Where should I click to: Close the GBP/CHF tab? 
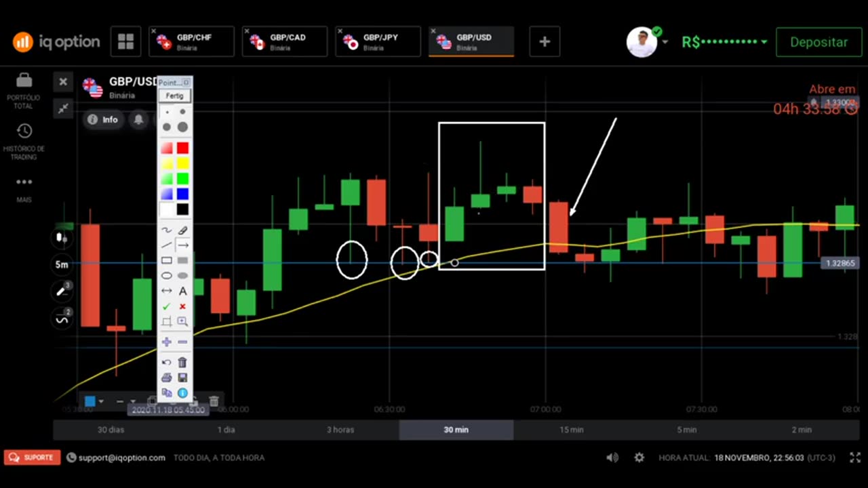[154, 31]
